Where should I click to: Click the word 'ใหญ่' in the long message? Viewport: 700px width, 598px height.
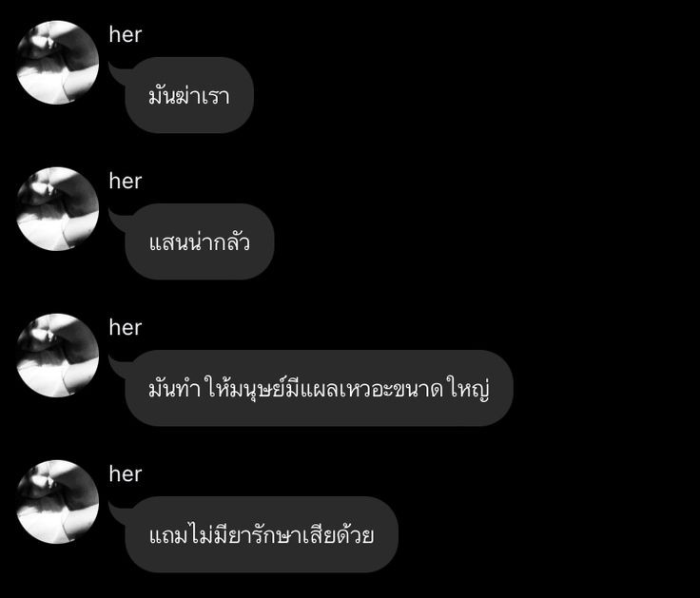(x=471, y=388)
